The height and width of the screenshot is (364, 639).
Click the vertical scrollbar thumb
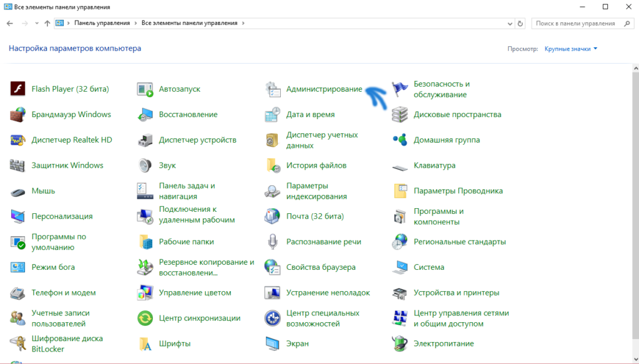click(636, 206)
